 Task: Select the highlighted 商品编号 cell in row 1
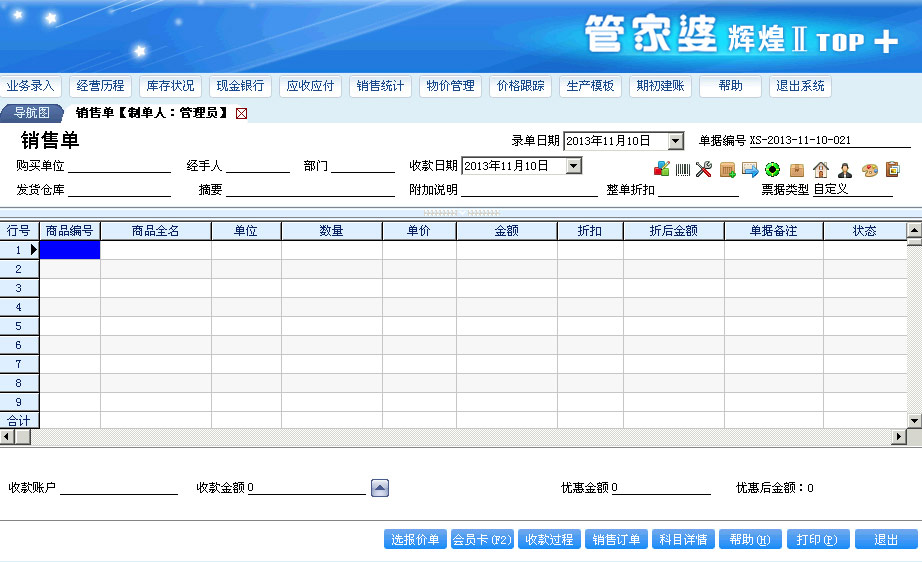pos(69,250)
